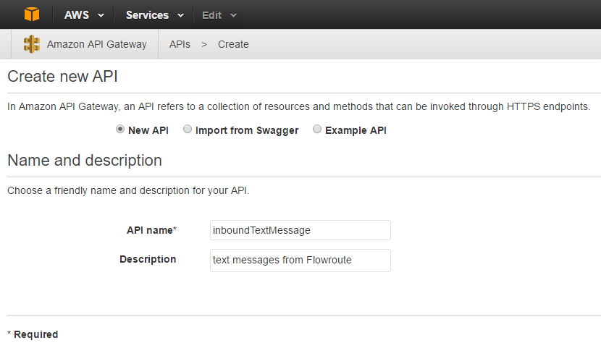Click the New API label text

point(148,130)
